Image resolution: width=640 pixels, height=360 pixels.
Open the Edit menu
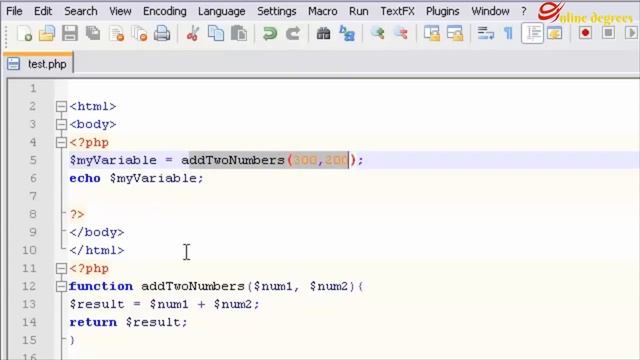coord(43,11)
